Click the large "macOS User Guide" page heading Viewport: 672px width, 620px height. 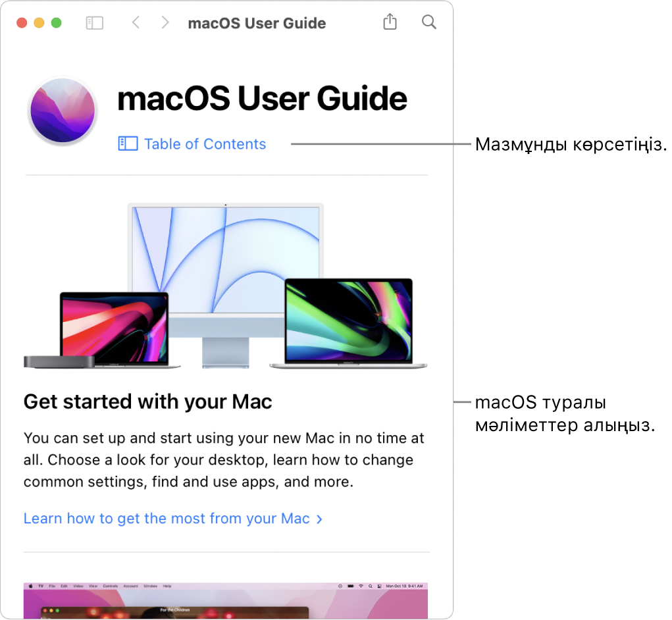pos(262,99)
